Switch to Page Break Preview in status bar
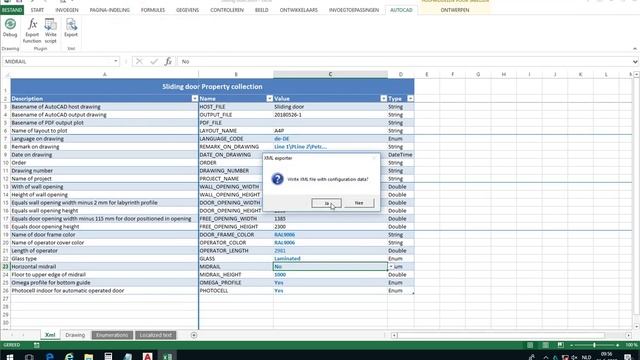640x360 pixels. click(560, 345)
